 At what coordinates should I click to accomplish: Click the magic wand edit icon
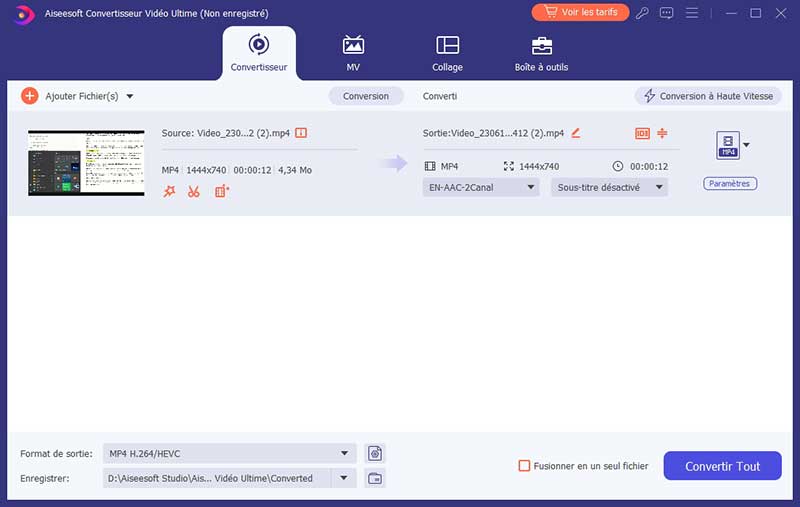point(169,191)
